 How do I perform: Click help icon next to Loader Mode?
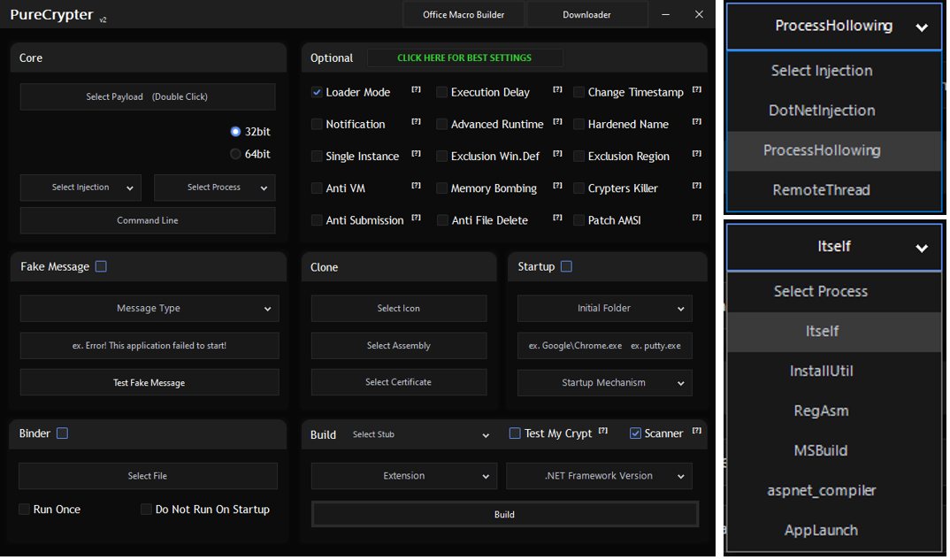click(416, 89)
